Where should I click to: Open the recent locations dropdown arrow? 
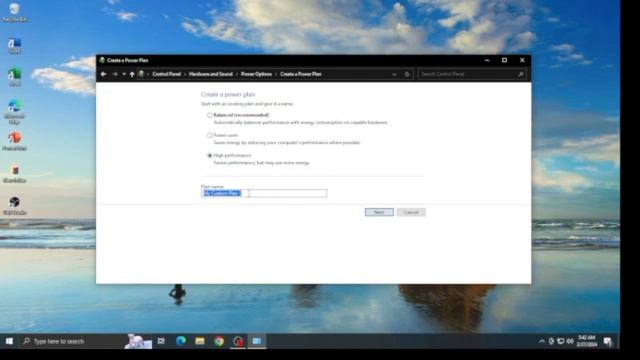[x=124, y=74]
